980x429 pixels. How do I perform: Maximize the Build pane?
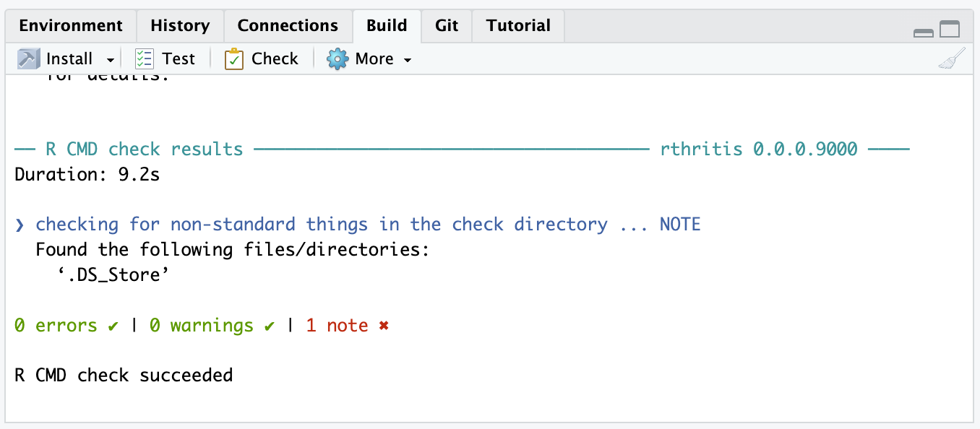(x=950, y=30)
